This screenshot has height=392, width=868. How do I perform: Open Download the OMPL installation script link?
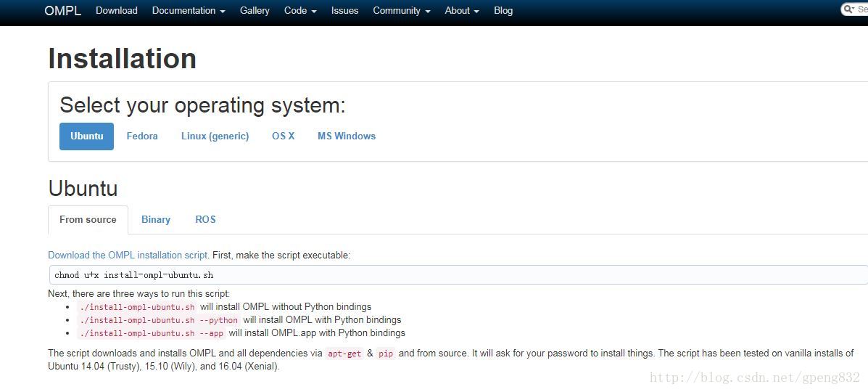click(128, 256)
